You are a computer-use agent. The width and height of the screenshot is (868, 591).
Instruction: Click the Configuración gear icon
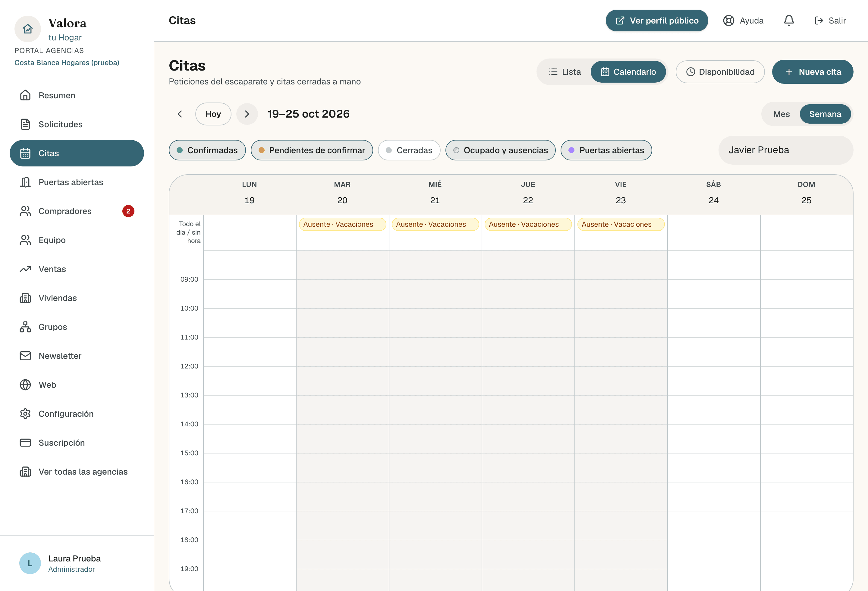(x=25, y=414)
